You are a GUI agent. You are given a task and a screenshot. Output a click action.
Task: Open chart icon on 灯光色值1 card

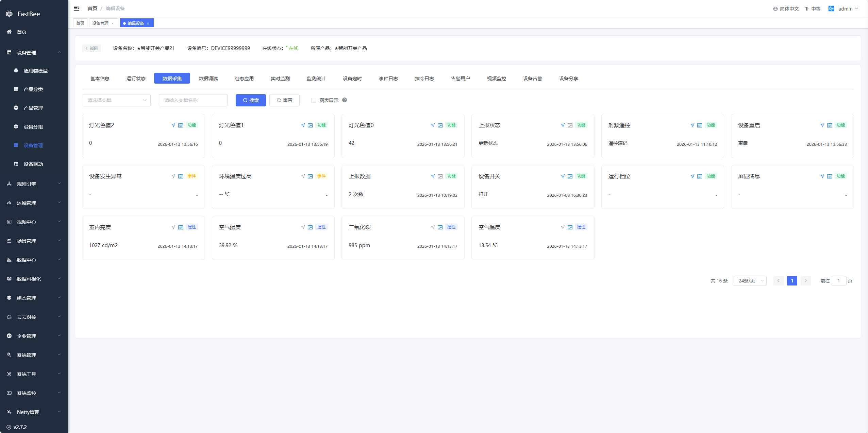(x=310, y=125)
